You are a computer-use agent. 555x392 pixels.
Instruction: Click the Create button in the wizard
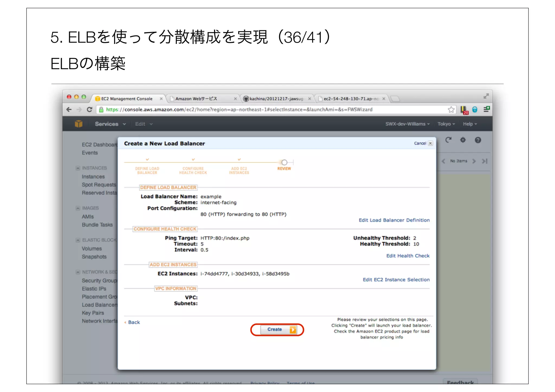click(278, 329)
